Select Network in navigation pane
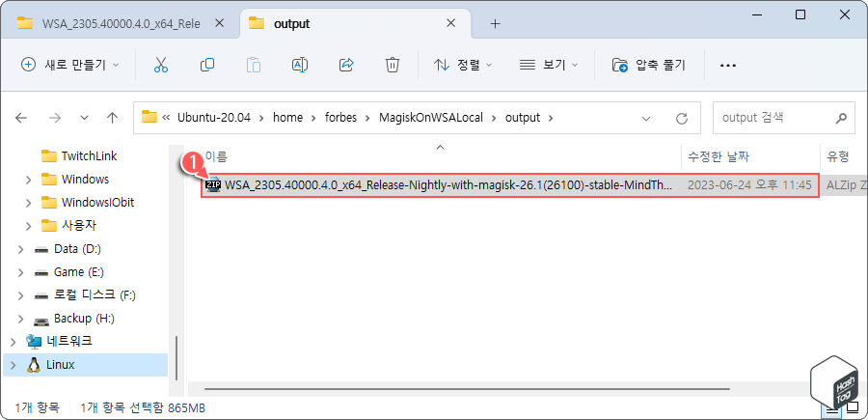Screen dimensions: 868x420 (68, 340)
